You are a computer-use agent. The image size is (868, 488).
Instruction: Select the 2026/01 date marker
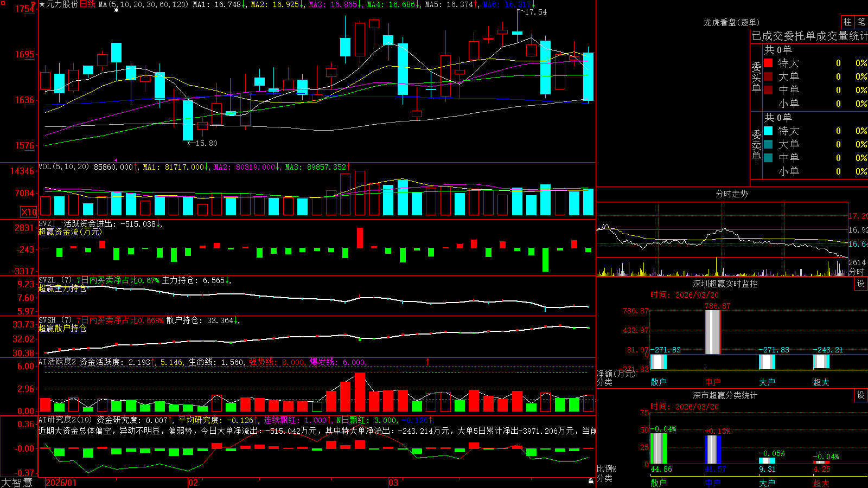pyautogui.click(x=61, y=483)
